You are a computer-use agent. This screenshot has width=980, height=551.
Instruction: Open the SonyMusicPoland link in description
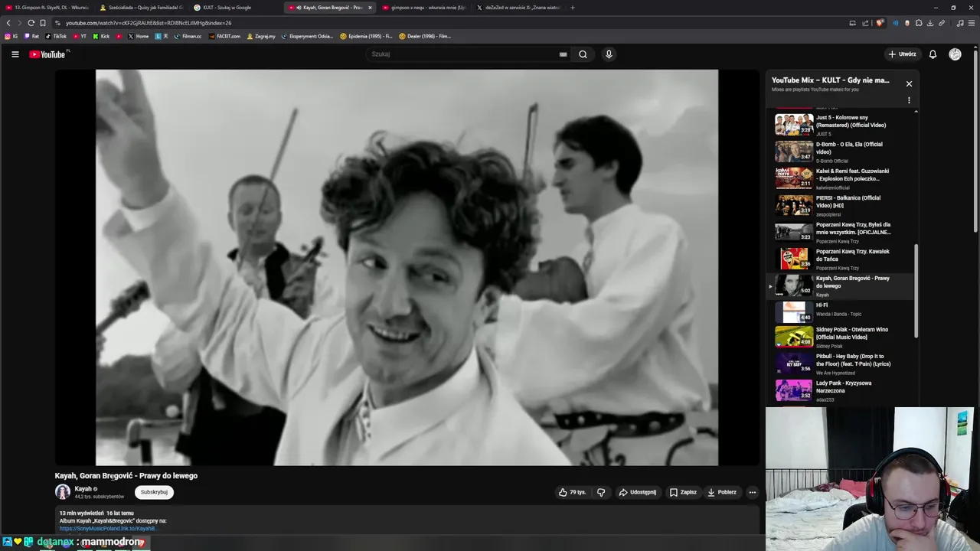coord(108,528)
